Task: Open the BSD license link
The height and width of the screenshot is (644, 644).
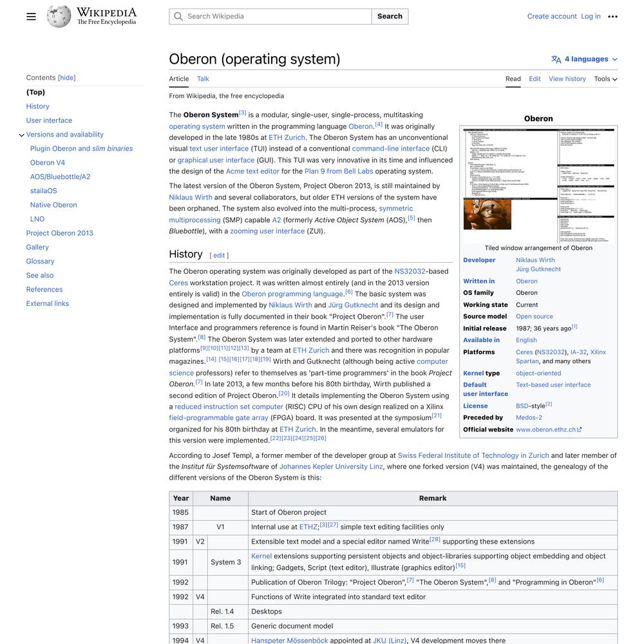Action: pyautogui.click(x=522, y=406)
